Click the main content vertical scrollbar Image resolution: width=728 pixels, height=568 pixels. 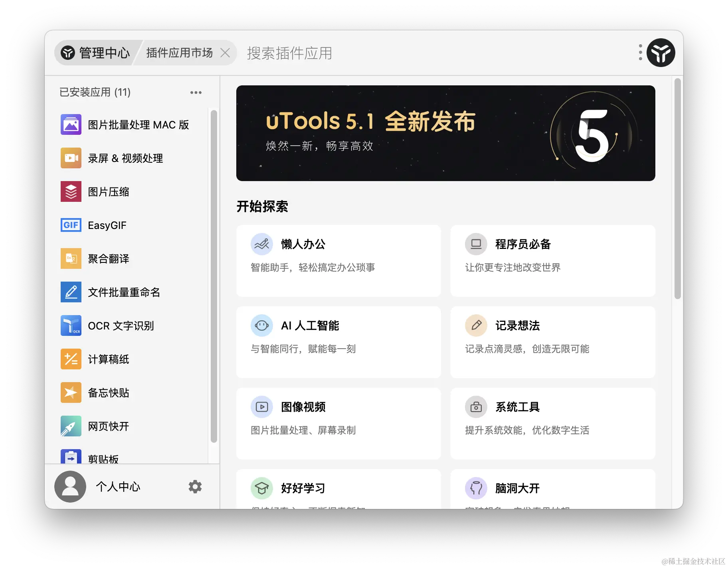tap(677, 189)
